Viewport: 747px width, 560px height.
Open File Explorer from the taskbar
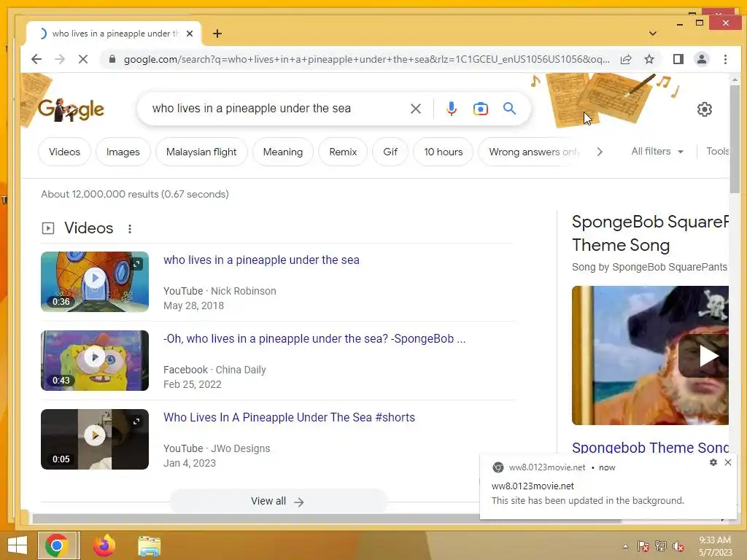149,545
